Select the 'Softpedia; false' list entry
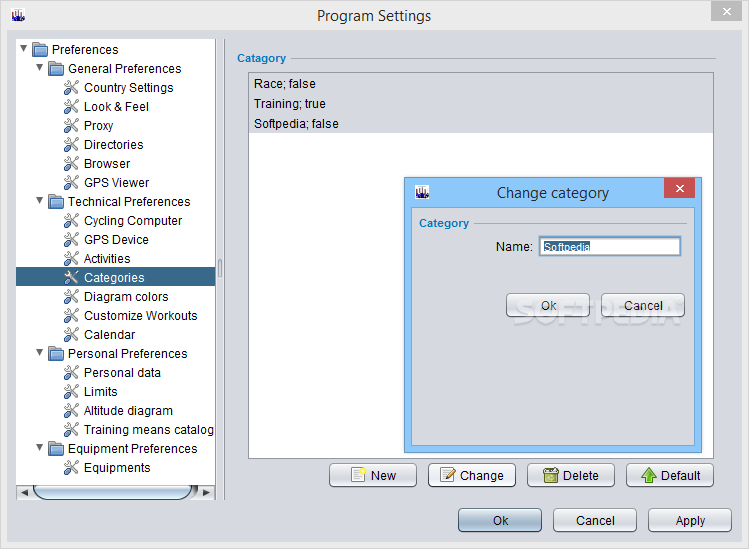The image size is (749, 549). point(481,124)
